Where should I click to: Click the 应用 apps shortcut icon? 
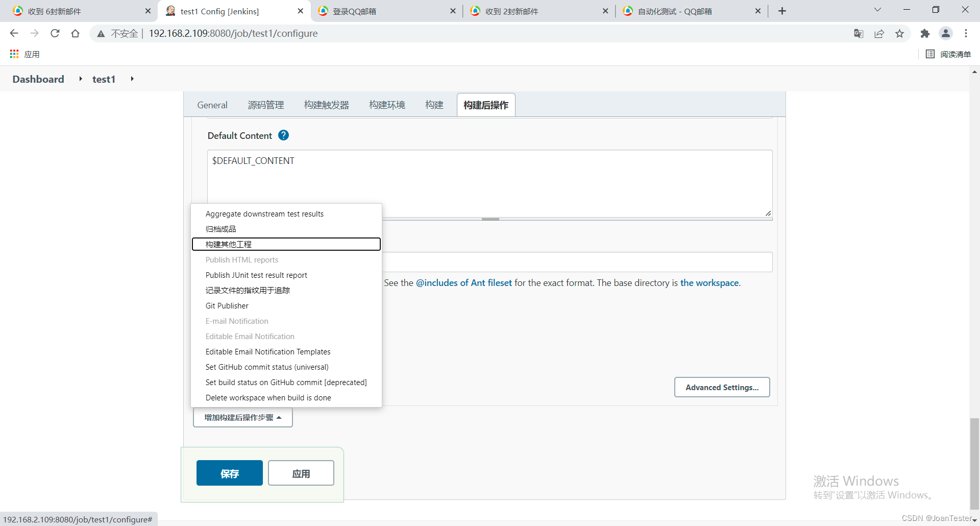click(x=14, y=54)
